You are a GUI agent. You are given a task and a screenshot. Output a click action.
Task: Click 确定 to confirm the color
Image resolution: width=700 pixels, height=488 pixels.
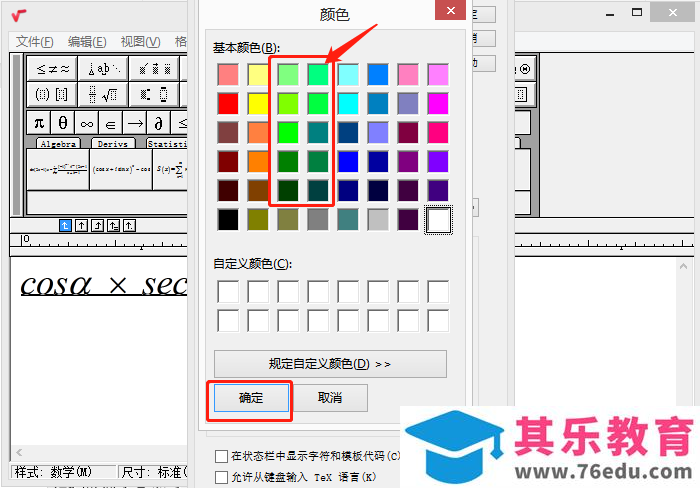point(251,398)
